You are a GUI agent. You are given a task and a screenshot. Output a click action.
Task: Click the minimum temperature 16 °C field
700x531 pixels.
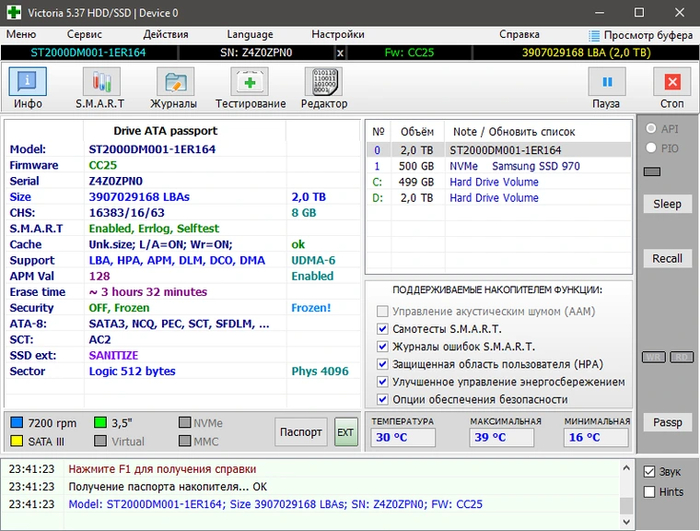(596, 437)
